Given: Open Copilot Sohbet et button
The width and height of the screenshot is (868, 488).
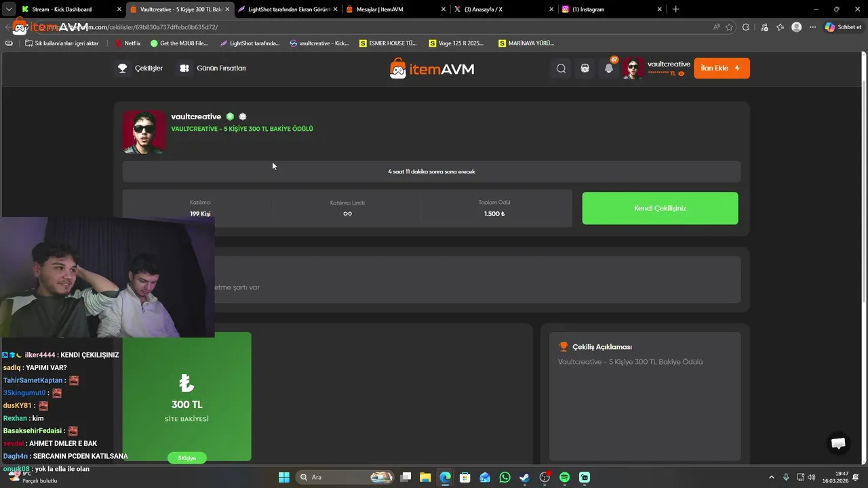Looking at the screenshot, I should click(x=843, y=27).
